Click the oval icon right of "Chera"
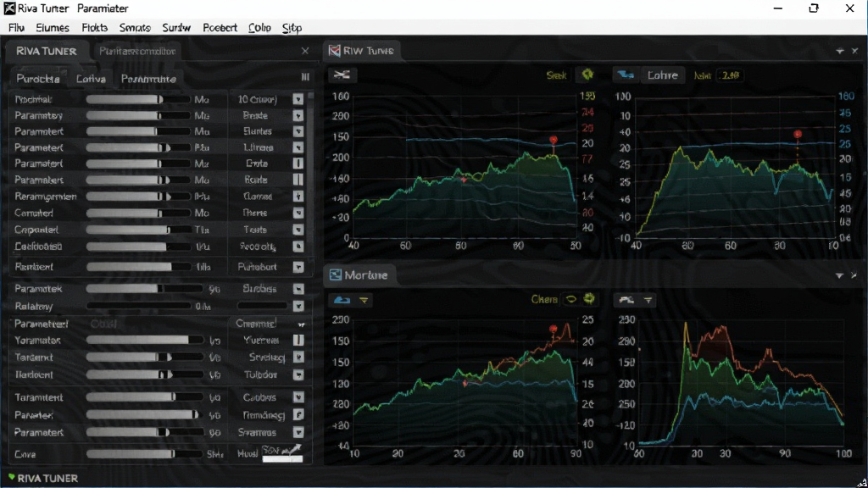 click(570, 299)
